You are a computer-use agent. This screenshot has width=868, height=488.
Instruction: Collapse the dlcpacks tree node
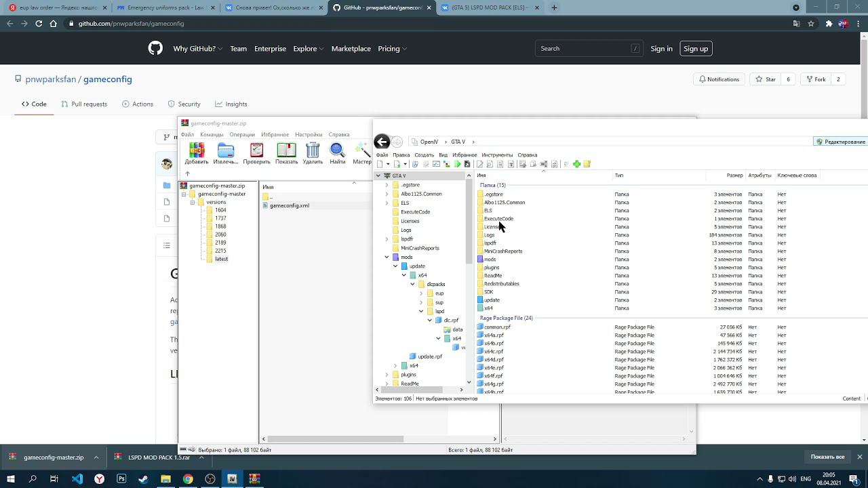[412, 284]
